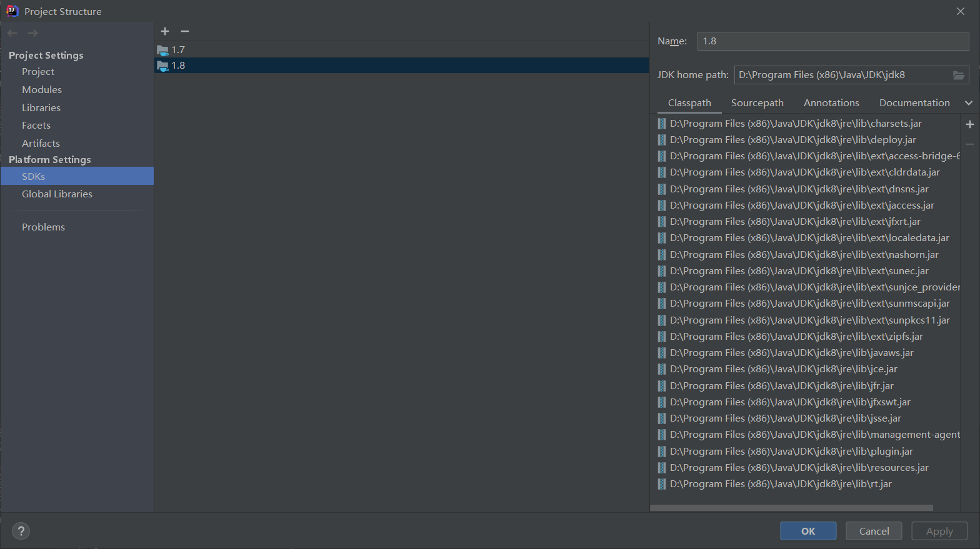Click the jar icon beside deploy.jar

pos(662,140)
